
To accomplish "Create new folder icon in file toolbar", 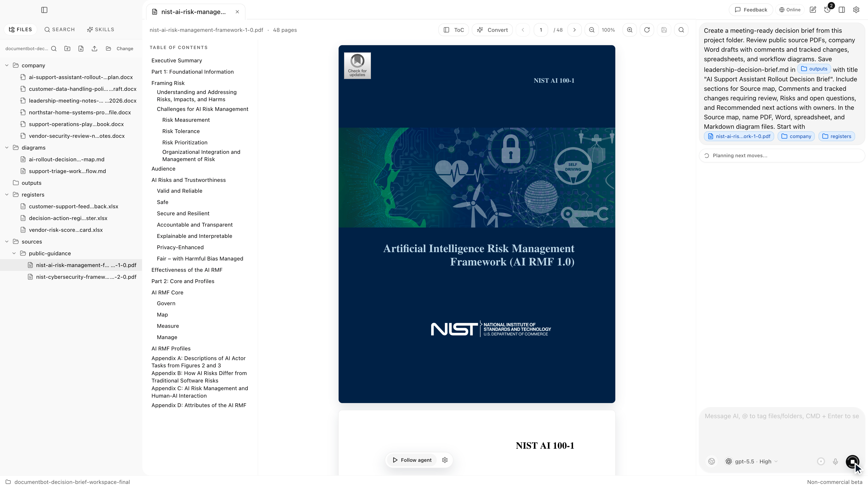I will pyautogui.click(x=67, y=49).
